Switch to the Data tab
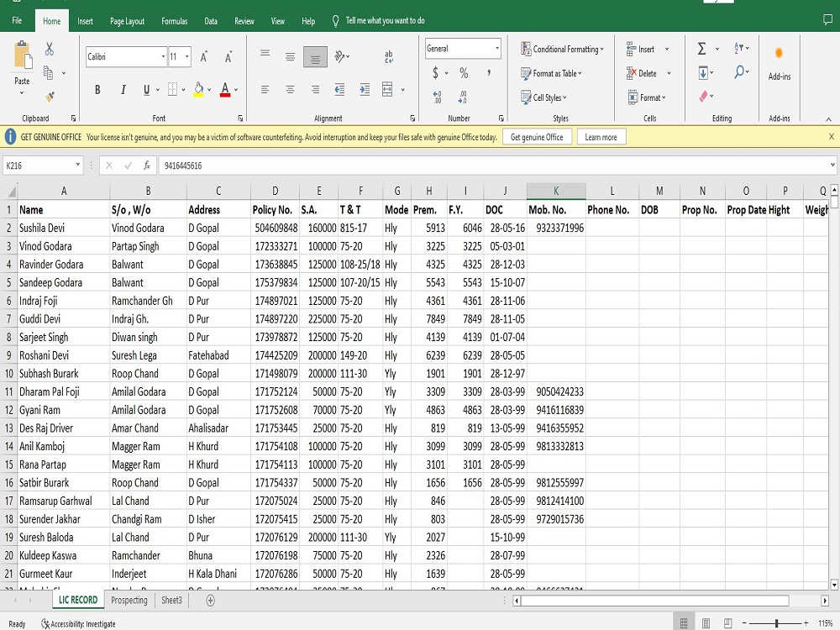840x630 pixels. tap(211, 22)
